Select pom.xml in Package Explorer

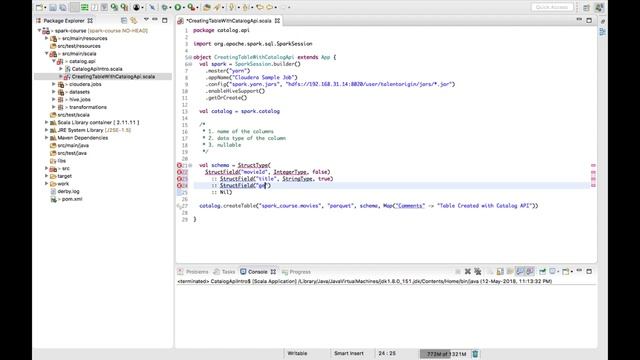tap(72, 199)
